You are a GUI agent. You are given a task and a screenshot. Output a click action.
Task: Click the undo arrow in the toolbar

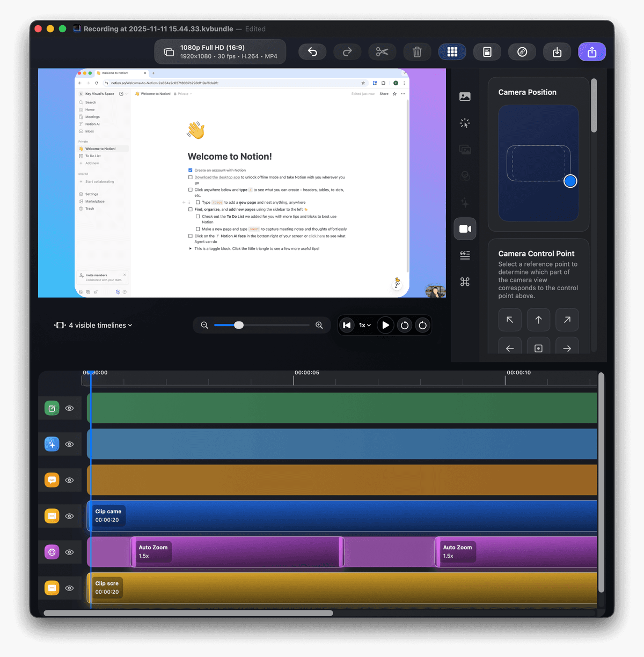tap(312, 51)
